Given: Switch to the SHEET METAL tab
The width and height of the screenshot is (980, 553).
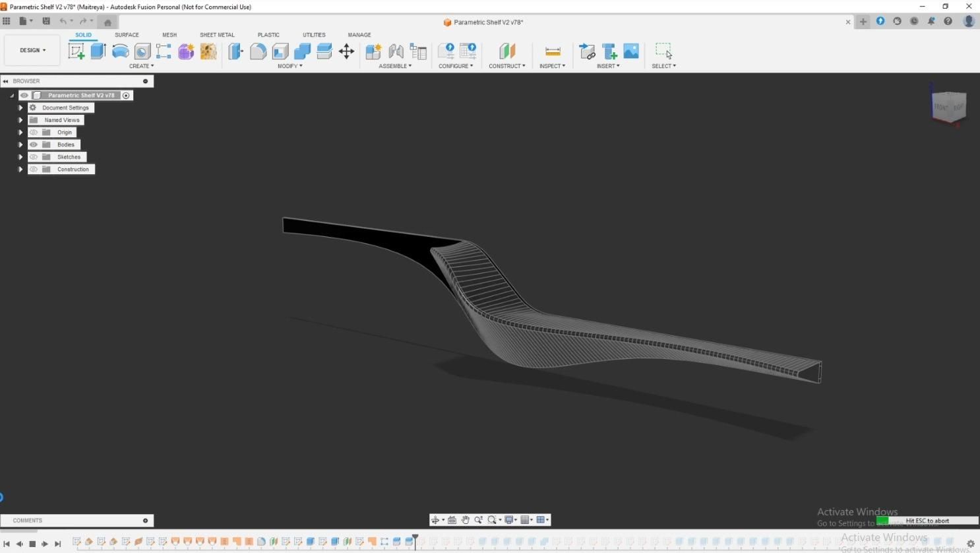Looking at the screenshot, I should [x=217, y=35].
